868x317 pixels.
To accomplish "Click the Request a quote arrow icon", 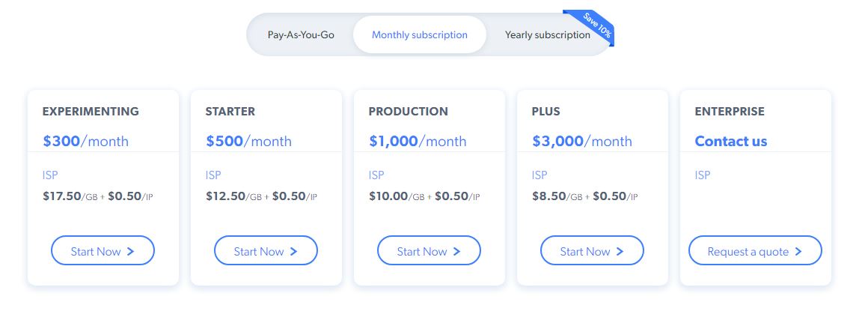I will coord(798,252).
